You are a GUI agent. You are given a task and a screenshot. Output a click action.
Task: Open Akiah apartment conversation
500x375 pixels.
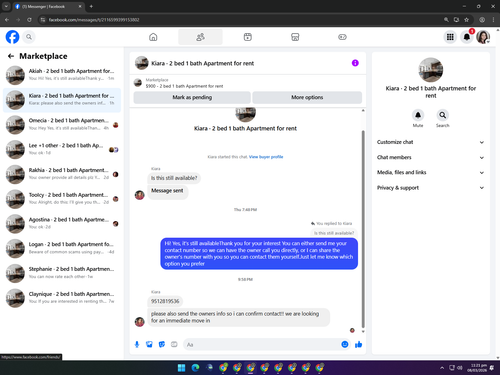pyautogui.click(x=62, y=75)
